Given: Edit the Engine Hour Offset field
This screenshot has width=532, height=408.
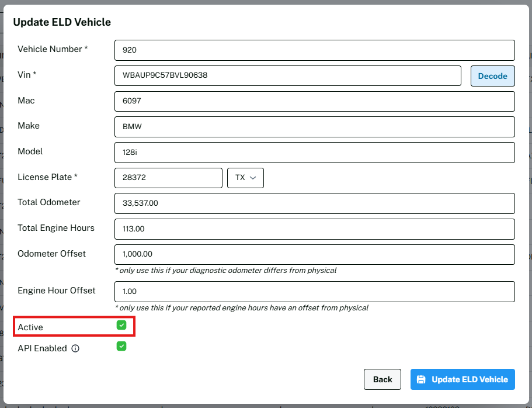Looking at the screenshot, I should [x=314, y=291].
